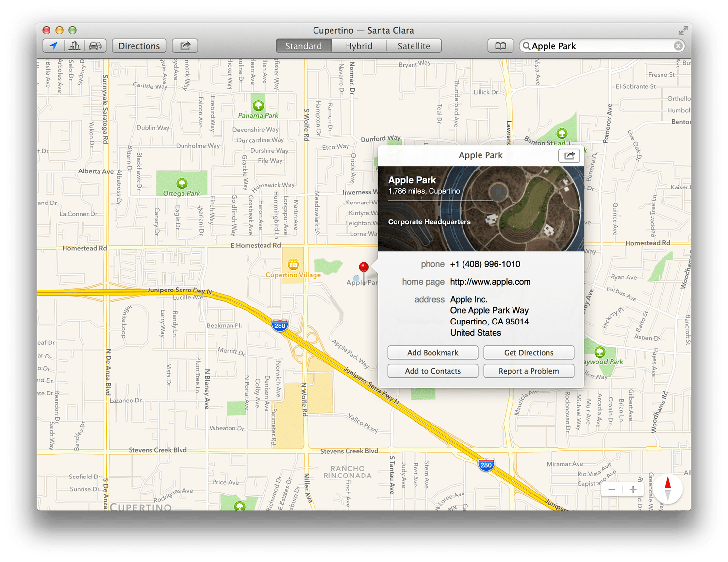Click the Dunholme Way street label
This screenshot has height=562, width=728.
[198, 146]
